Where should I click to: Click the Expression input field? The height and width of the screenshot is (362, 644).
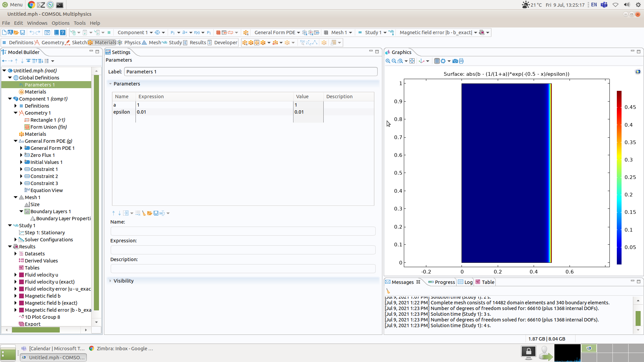pos(243,250)
